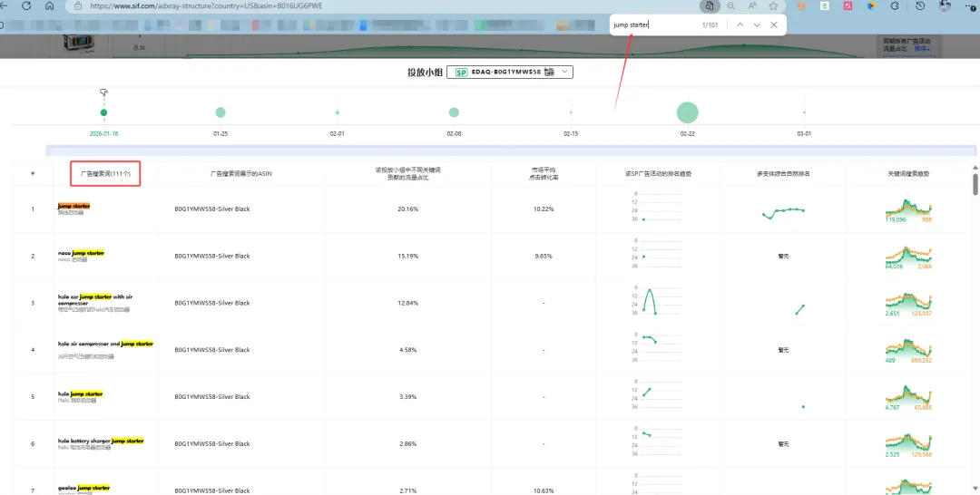Click the find-on-page icon in address bar
Image resolution: width=980 pixels, height=495 pixels.
point(710,6)
